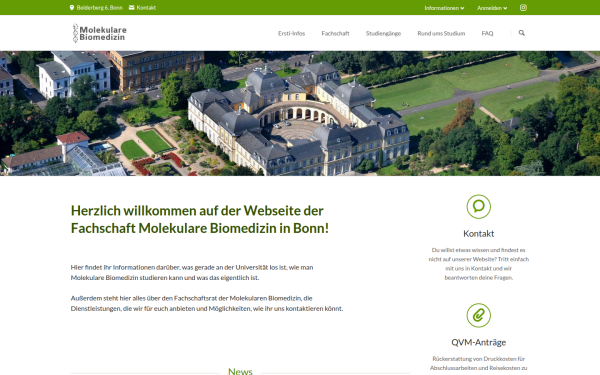Open the Instagram icon in top bar
Image resolution: width=600 pixels, height=375 pixels.
pos(523,8)
